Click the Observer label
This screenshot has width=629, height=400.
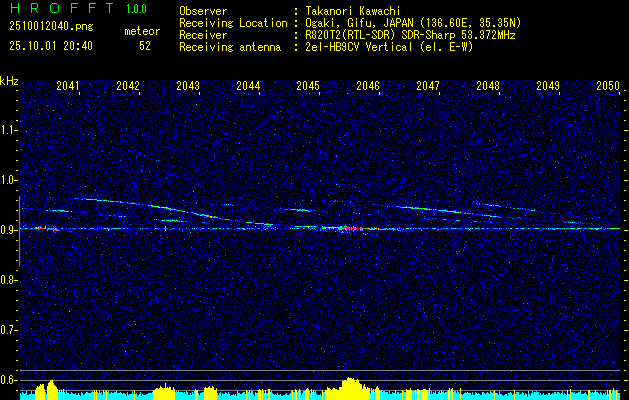(203, 11)
